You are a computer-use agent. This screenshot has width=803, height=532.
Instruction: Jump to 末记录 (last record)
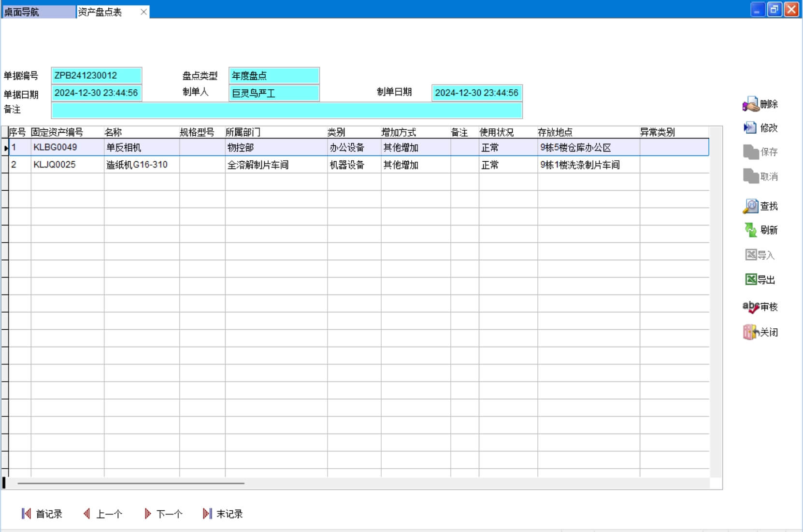click(207, 514)
